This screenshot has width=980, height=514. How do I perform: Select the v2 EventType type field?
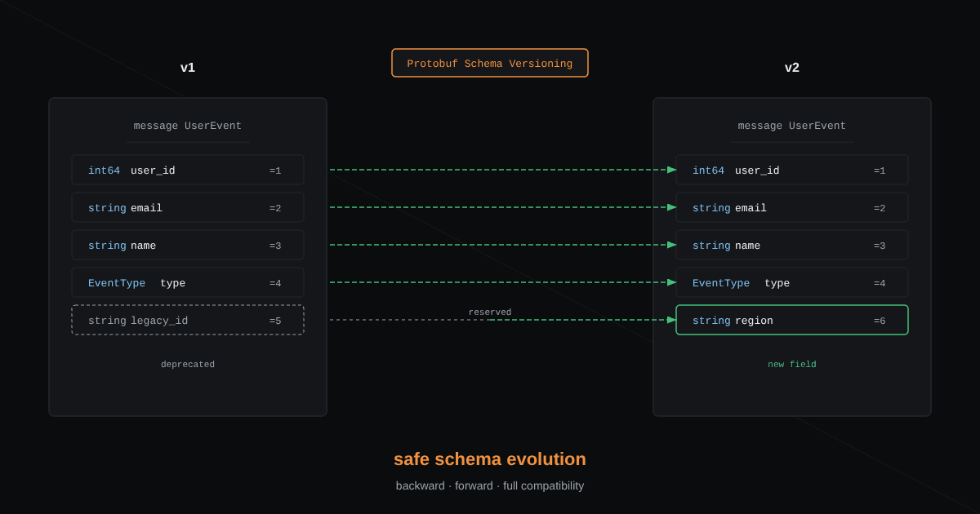tap(792, 282)
